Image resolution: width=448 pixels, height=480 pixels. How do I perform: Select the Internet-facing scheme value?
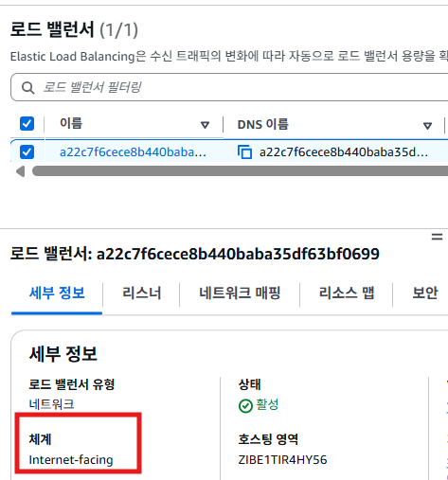71,460
